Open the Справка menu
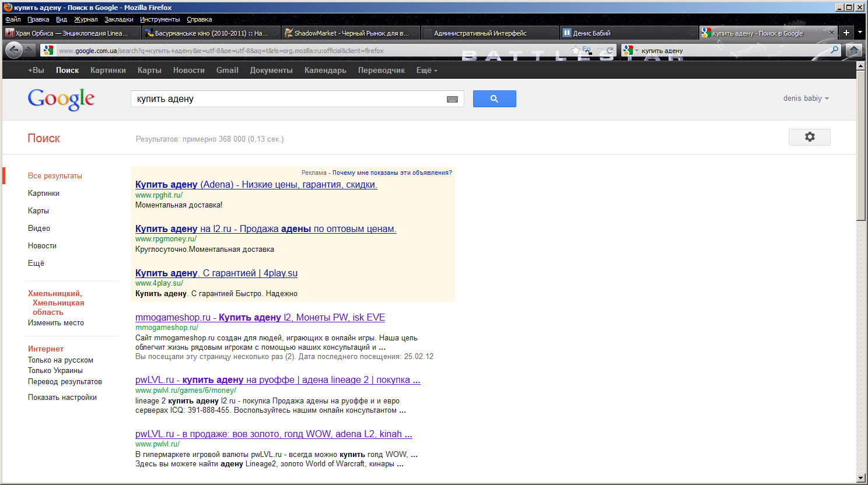The width and height of the screenshot is (868, 485). point(199,19)
